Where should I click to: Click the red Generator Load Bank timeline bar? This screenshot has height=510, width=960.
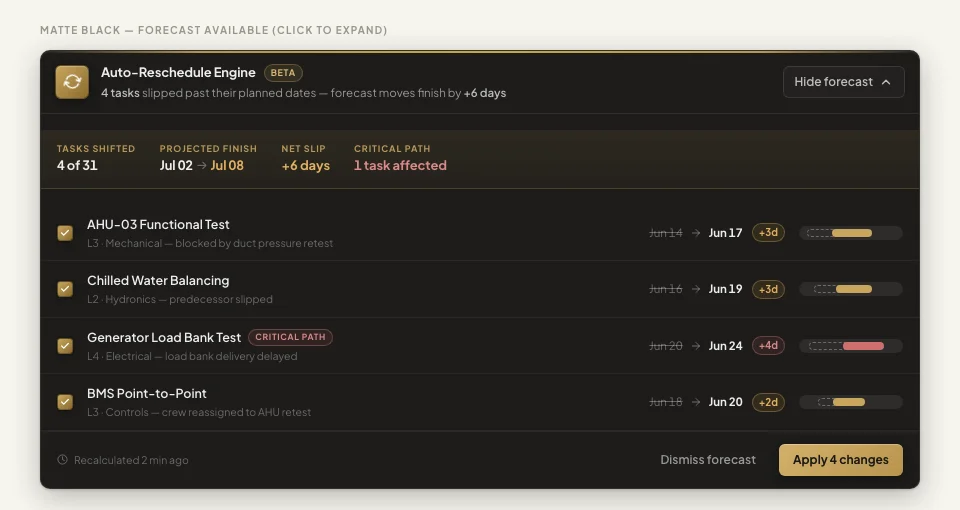863,346
